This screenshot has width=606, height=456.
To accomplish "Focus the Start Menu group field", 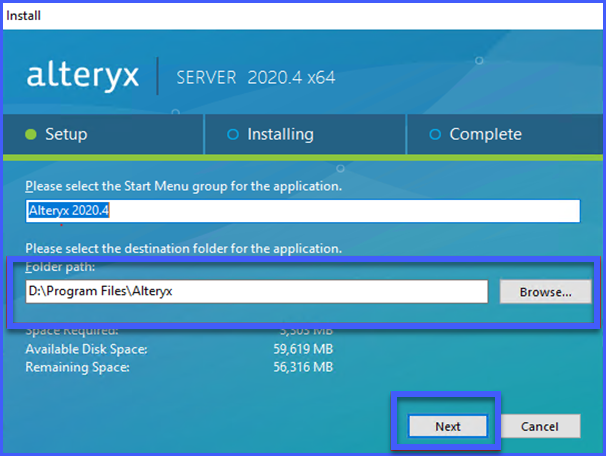I will pyautogui.click(x=303, y=211).
